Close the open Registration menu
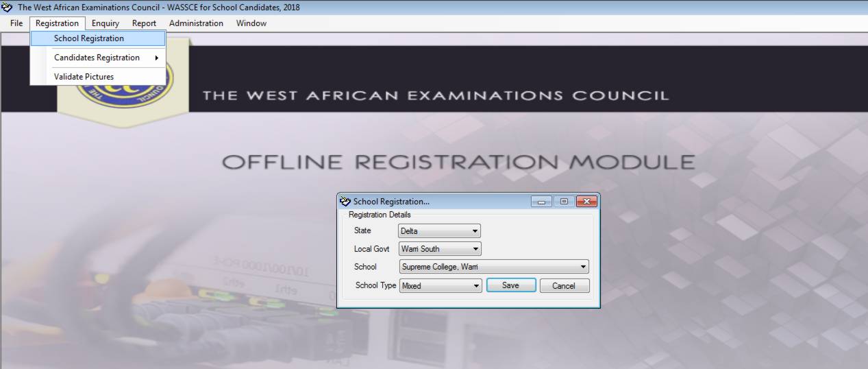Screen dimensions: 868x369 coord(58,23)
